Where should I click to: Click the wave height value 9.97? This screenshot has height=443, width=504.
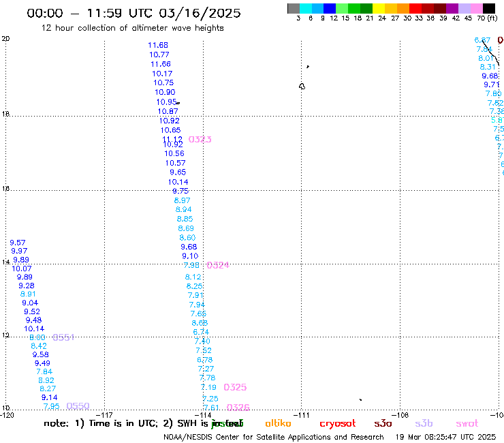point(19,251)
